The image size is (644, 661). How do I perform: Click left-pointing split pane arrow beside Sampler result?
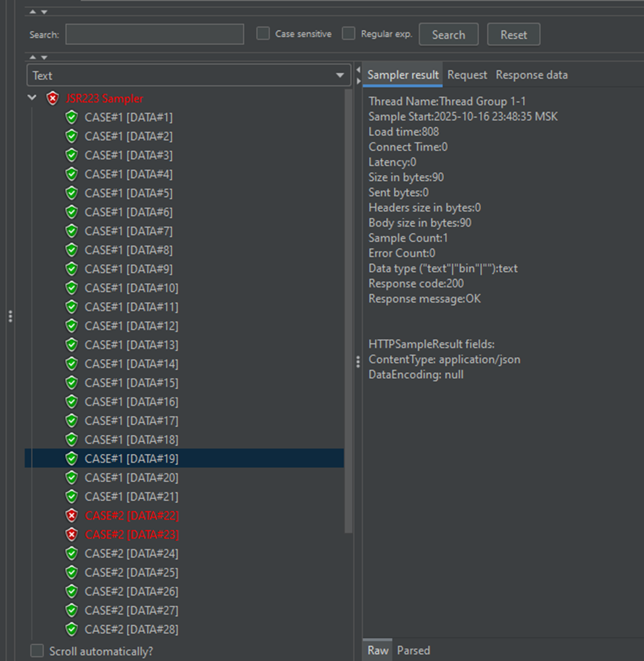358,69
